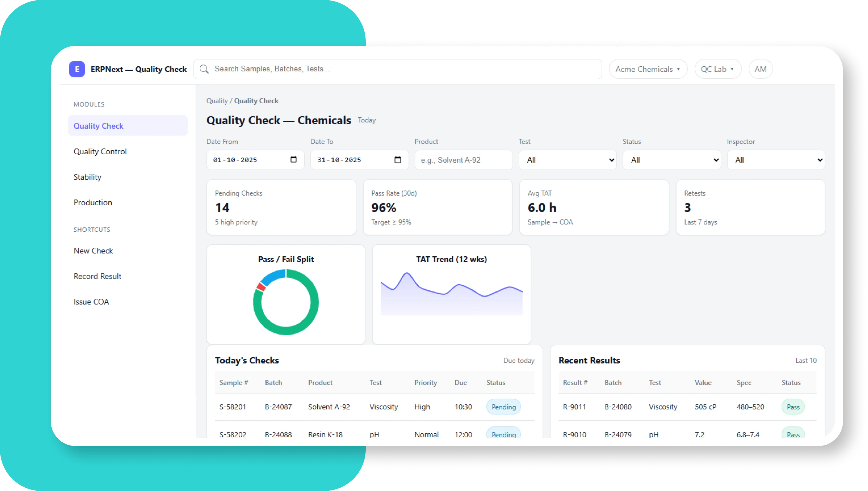Open the Test filter dropdown
Viewport: 868px width, 491px height.
point(567,160)
